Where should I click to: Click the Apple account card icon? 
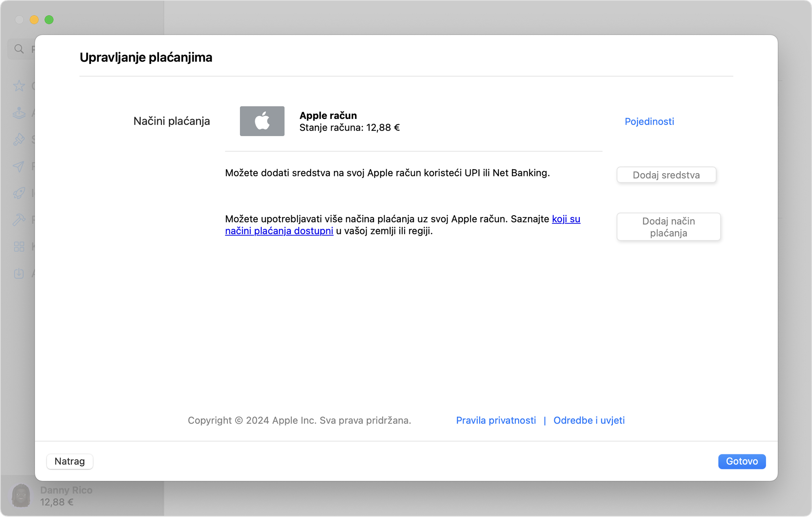262,121
